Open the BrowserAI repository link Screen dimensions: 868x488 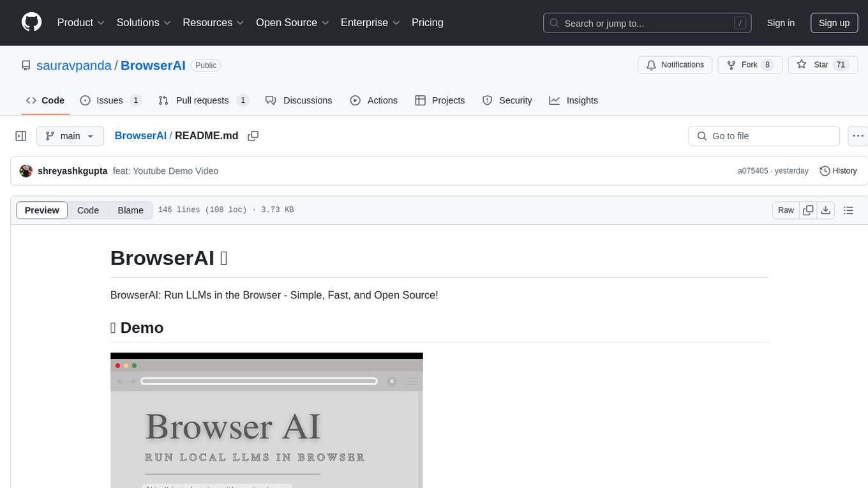pyautogui.click(x=153, y=65)
